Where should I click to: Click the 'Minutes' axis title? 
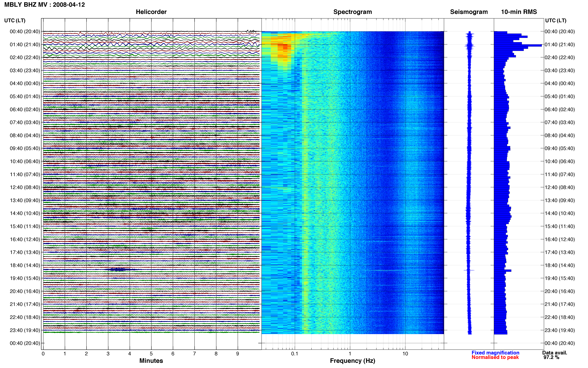coord(151,361)
